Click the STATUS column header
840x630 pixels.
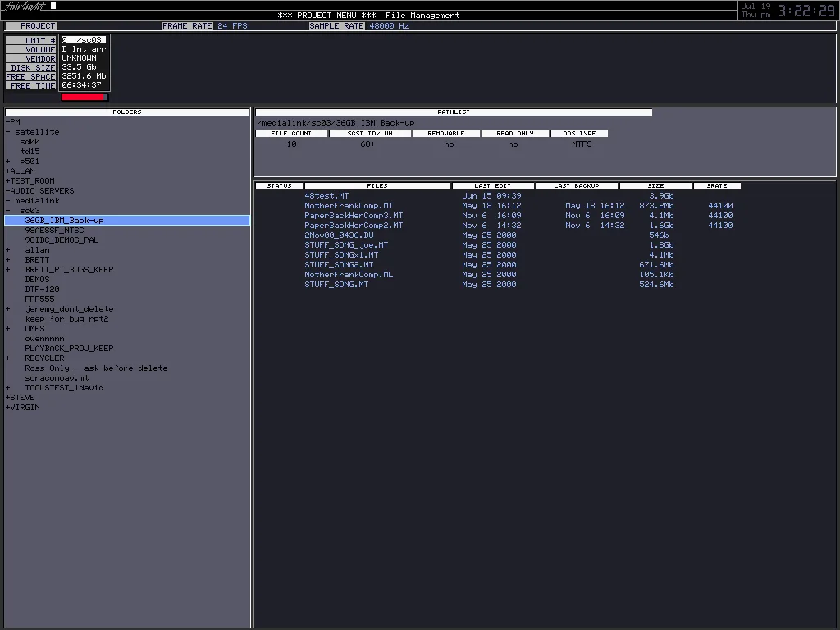point(279,186)
